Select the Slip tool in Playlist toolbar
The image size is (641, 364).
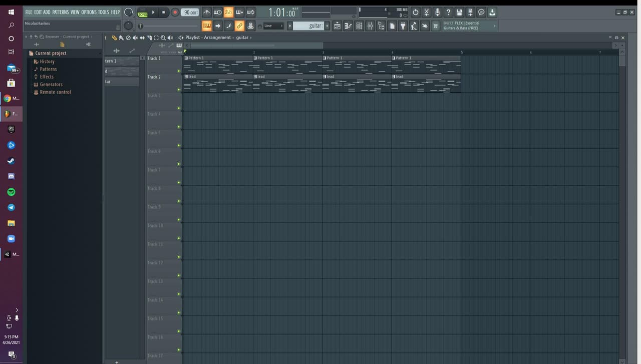[x=142, y=38]
